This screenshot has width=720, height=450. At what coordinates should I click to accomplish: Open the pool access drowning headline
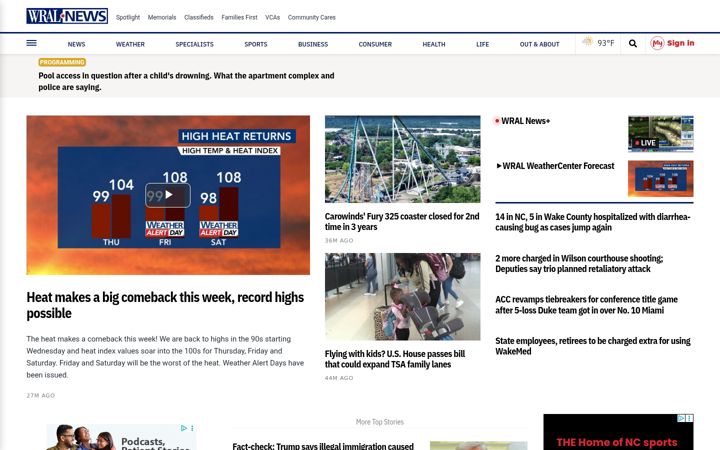pyautogui.click(x=186, y=81)
